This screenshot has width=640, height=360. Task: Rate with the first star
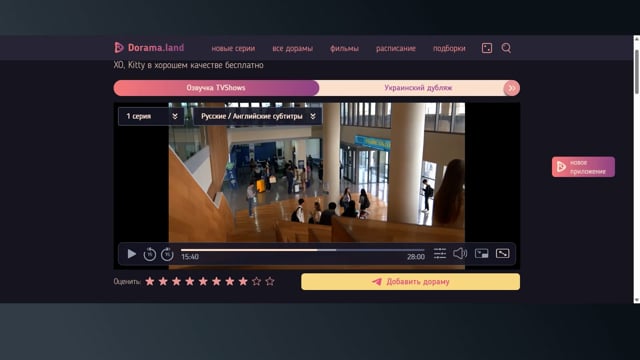pos(150,281)
